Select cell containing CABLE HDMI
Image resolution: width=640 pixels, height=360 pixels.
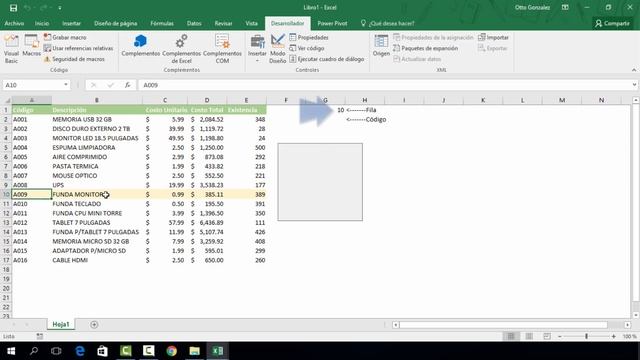(97, 260)
